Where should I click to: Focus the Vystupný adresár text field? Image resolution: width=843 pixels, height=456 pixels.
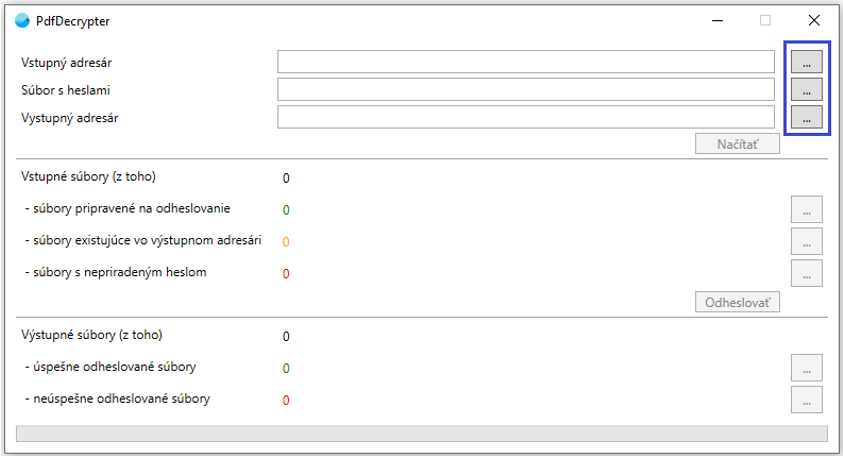526,117
